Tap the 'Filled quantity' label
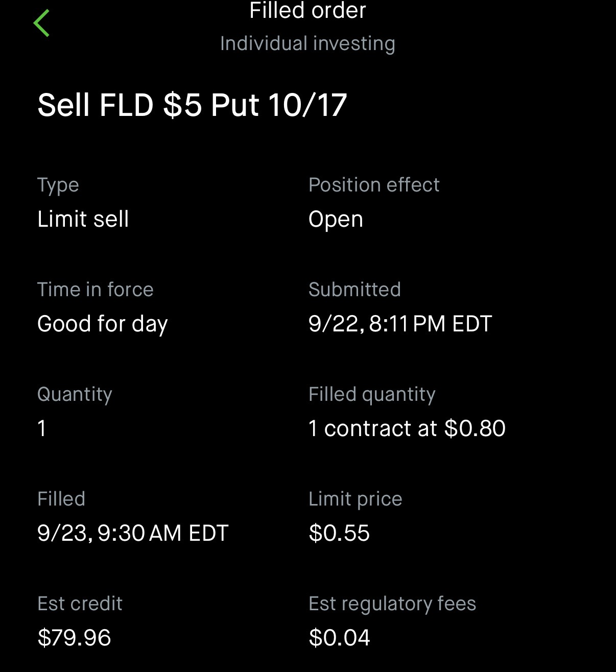The height and width of the screenshot is (672, 616). (x=372, y=394)
